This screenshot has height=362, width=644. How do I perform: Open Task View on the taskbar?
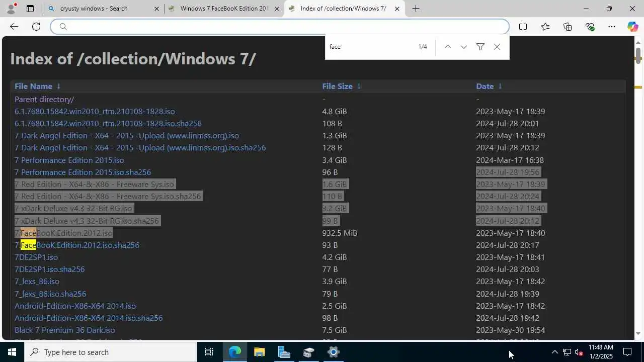click(x=209, y=352)
